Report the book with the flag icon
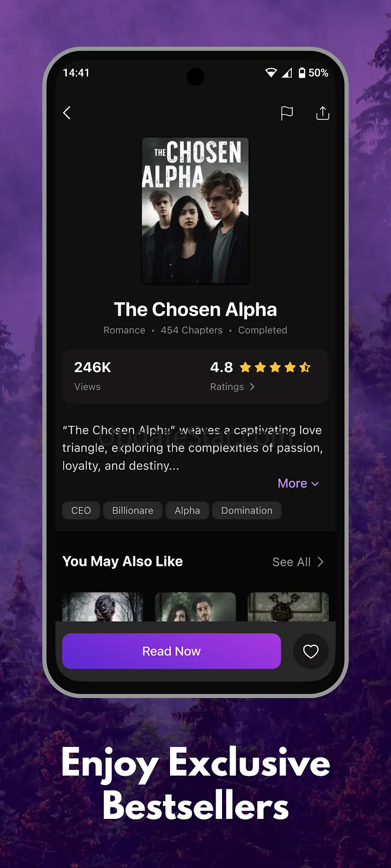The height and width of the screenshot is (868, 391). [287, 113]
